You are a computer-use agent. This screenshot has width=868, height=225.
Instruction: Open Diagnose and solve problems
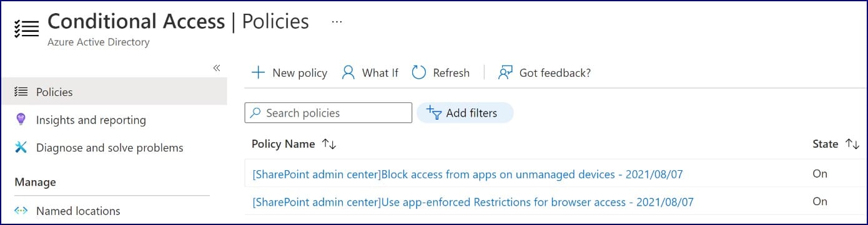(110, 148)
